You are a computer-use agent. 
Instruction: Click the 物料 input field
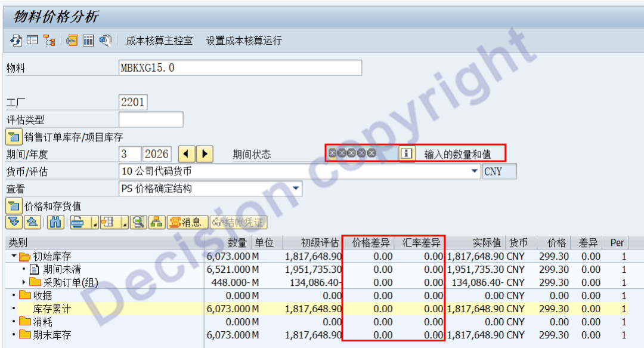(240, 67)
